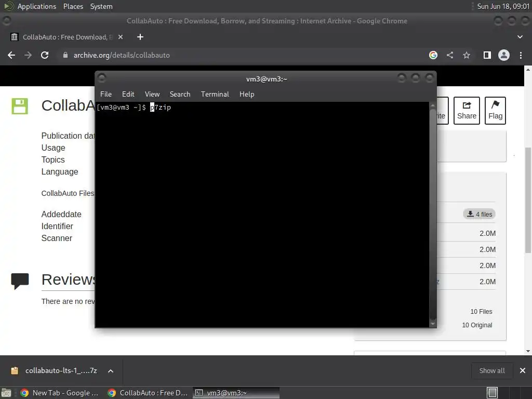Click the Reviews heading
Screen dimensions: 532x399
pyautogui.click(x=69, y=280)
